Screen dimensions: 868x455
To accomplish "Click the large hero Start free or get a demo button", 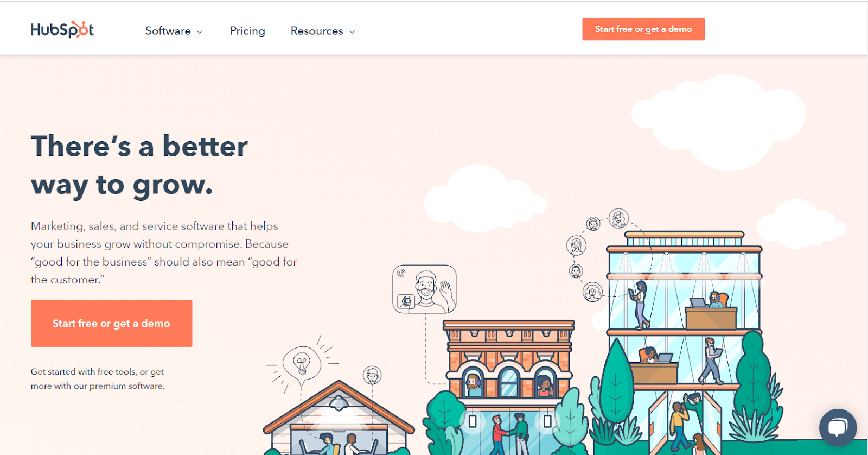I will click(111, 323).
